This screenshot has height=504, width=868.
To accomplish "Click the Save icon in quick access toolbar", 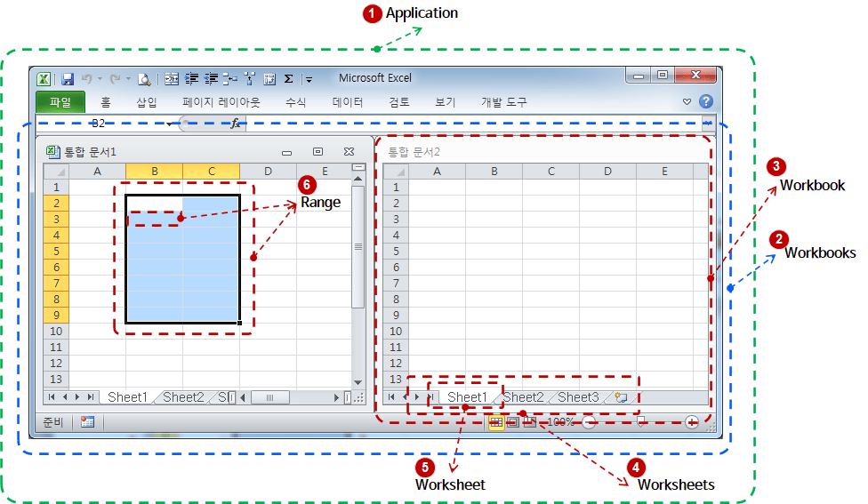I will [68, 79].
